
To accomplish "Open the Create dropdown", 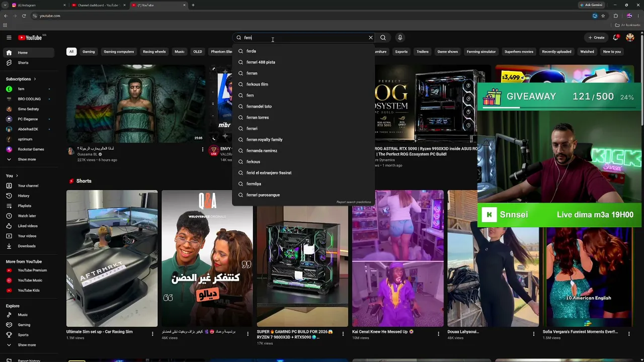I will click(596, 38).
